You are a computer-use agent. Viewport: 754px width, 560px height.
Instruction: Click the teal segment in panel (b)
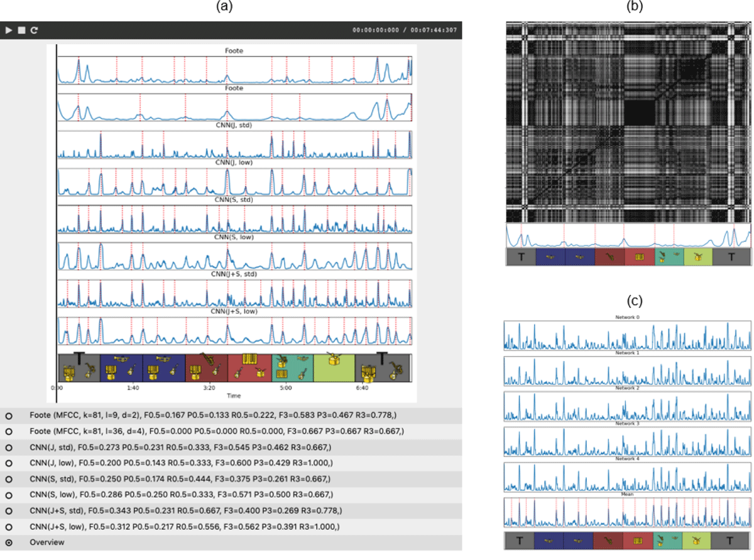pos(668,257)
